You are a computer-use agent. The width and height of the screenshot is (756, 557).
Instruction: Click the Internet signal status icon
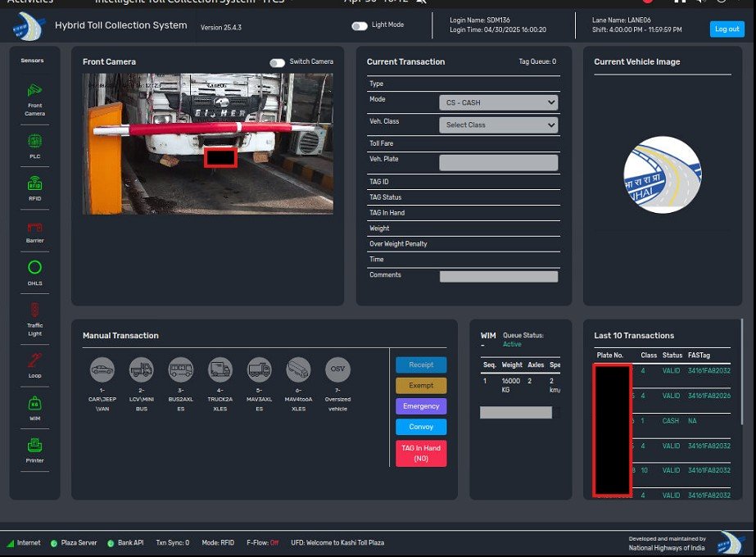click(x=10, y=543)
